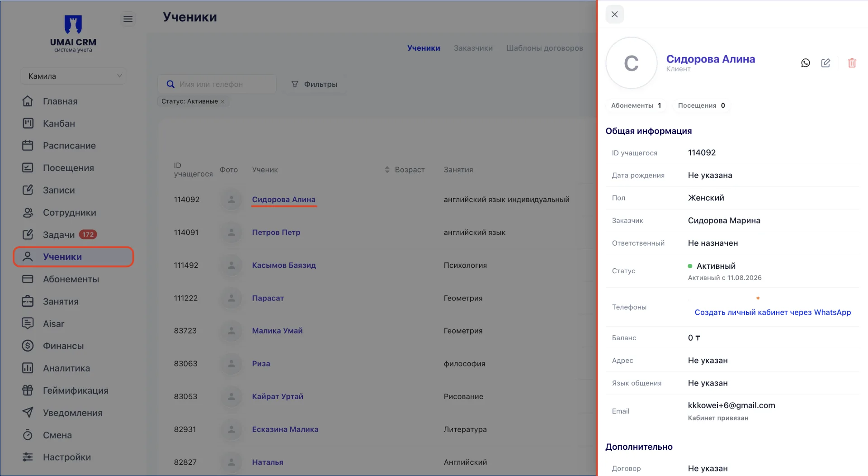Click the Литература lesson cell

(x=465, y=429)
